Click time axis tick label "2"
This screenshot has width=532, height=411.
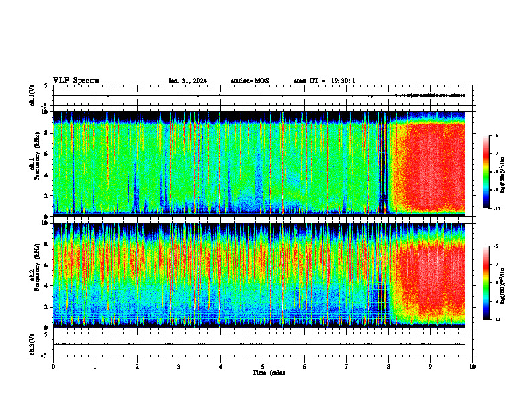point(137,367)
